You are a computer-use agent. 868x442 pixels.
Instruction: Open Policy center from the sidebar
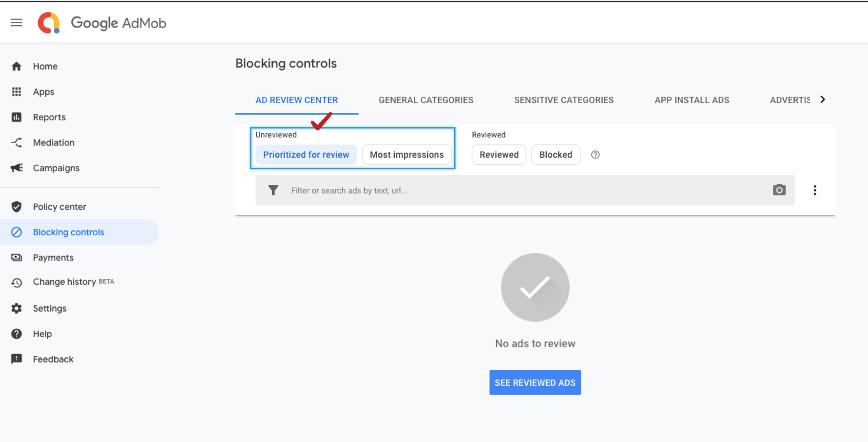(x=59, y=207)
